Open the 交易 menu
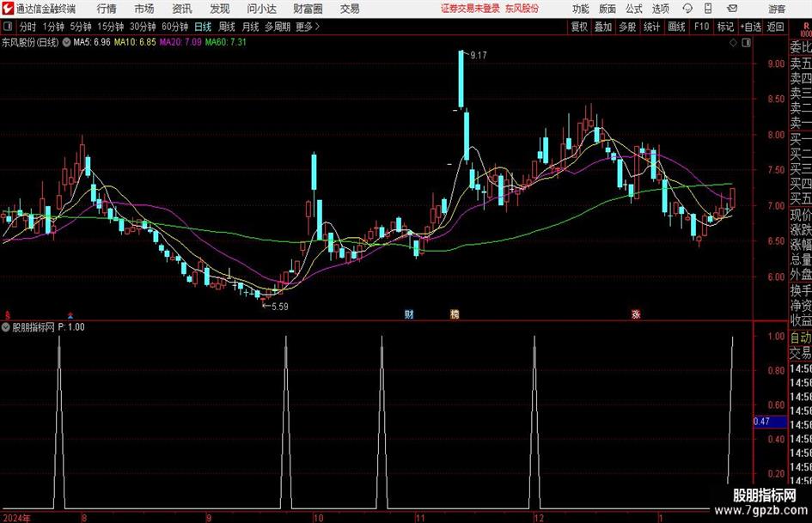This screenshot has width=812, height=523. [x=350, y=9]
